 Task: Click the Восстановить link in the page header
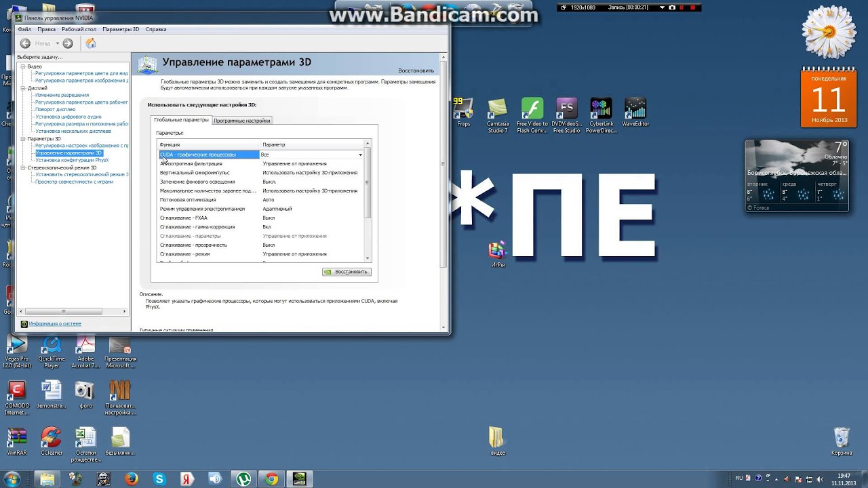pos(416,70)
